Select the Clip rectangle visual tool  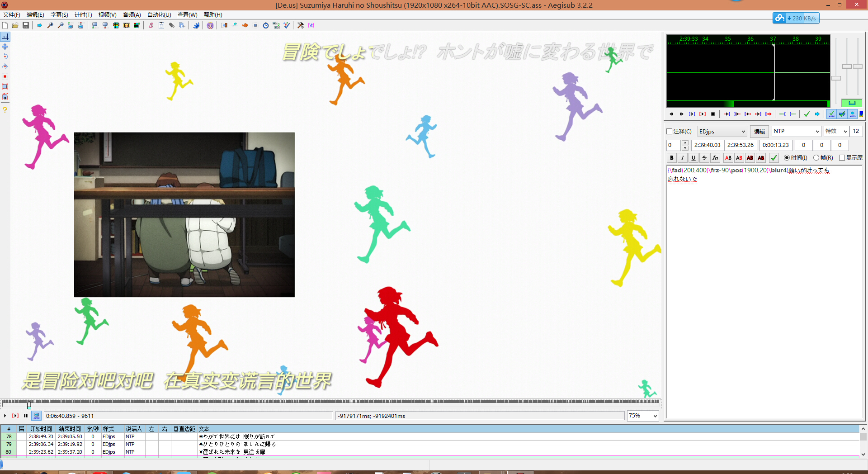tap(5, 86)
